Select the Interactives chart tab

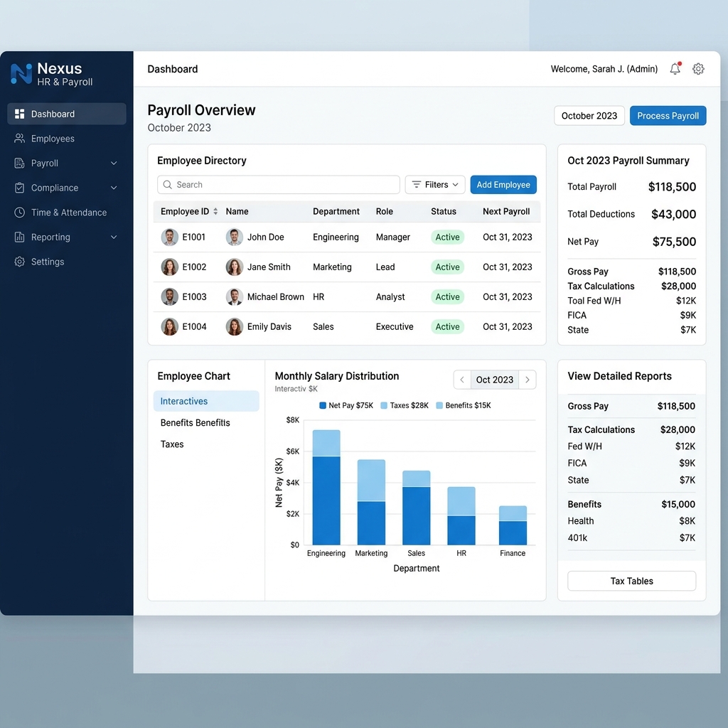tap(206, 401)
